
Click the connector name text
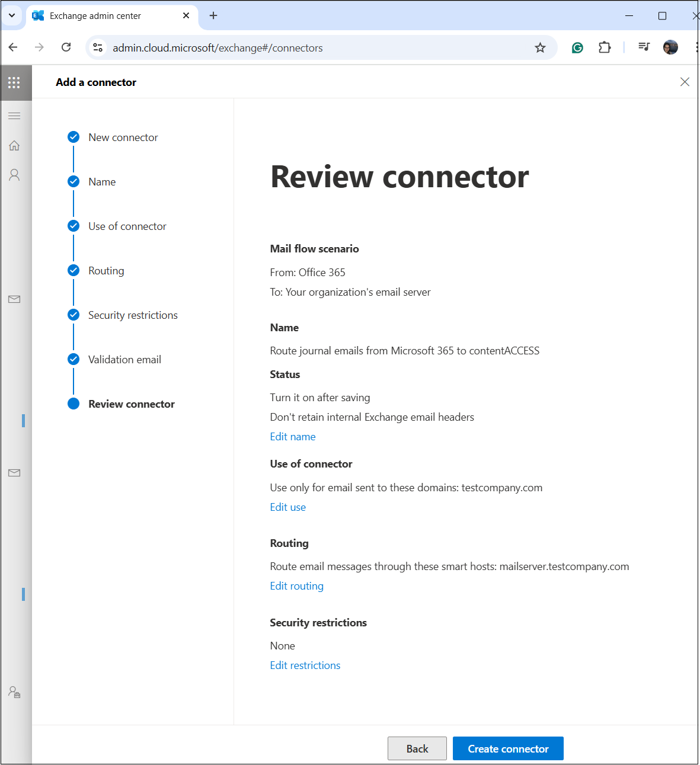[405, 351]
